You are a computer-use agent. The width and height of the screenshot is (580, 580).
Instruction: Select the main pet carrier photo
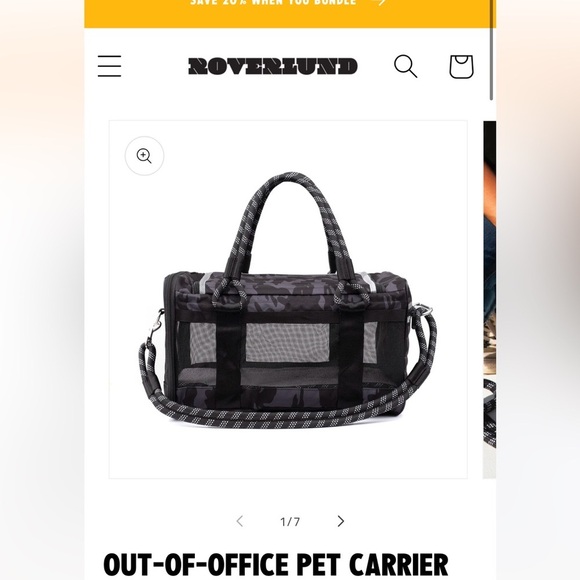[288, 299]
